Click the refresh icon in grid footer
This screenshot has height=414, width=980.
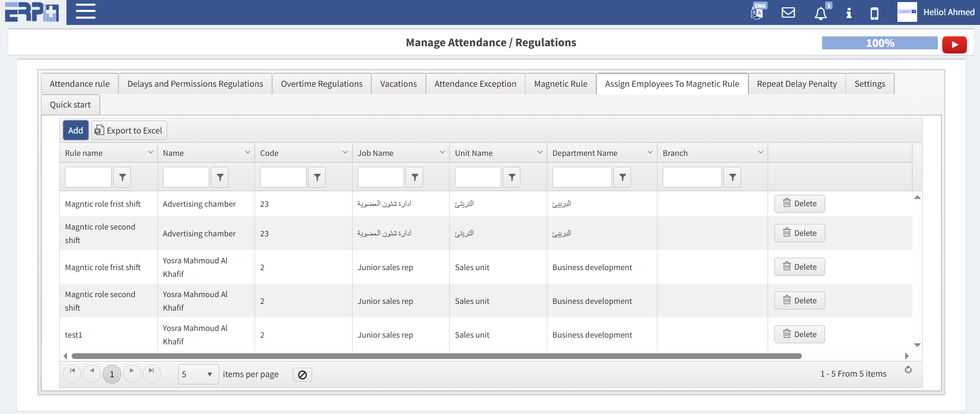click(x=908, y=370)
